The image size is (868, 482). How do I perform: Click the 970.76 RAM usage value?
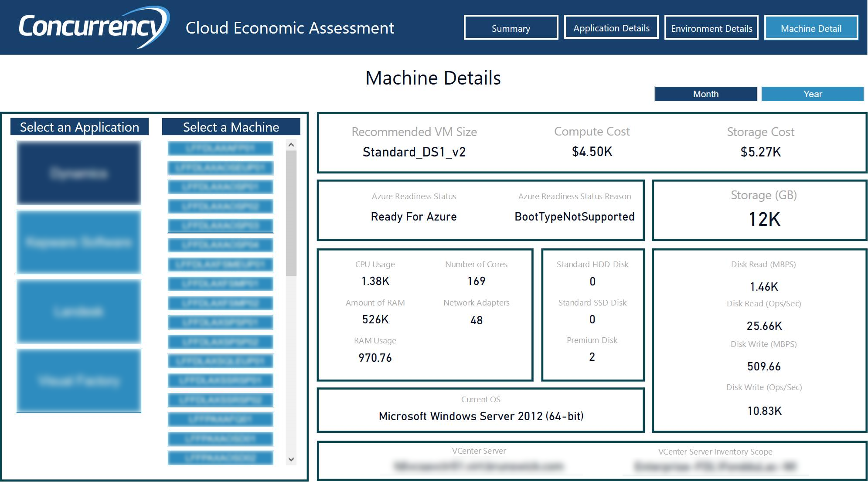click(375, 358)
